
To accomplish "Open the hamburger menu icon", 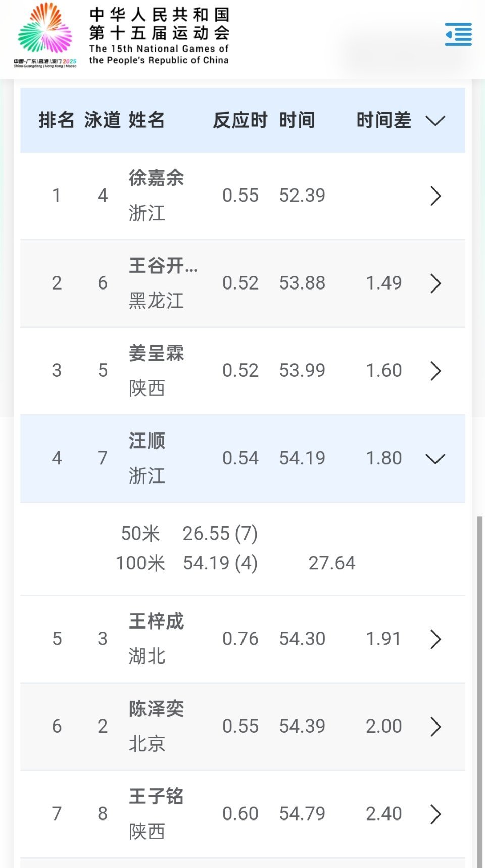I will (x=458, y=34).
